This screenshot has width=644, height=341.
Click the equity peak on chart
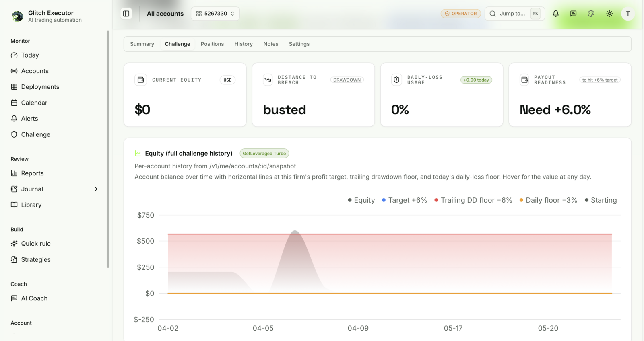coord(295,231)
